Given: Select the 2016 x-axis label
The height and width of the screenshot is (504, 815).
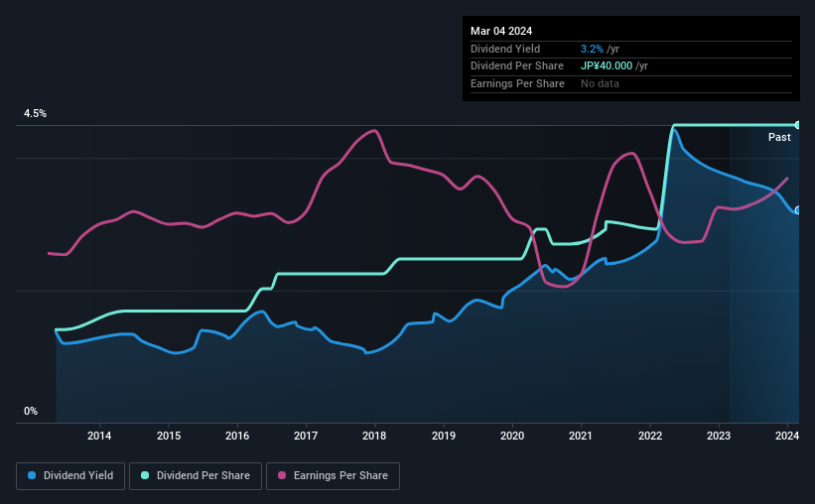Looking at the screenshot, I should pyautogui.click(x=237, y=436).
